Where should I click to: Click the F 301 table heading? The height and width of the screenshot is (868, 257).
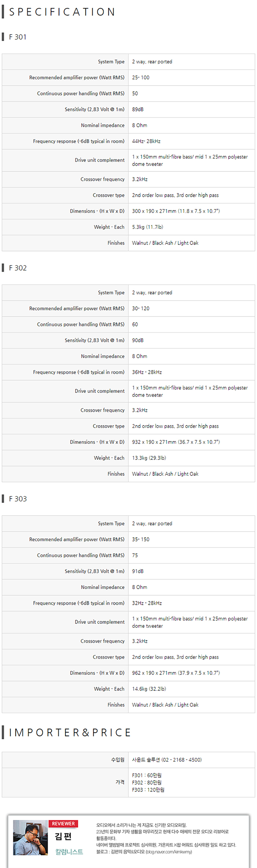point(18,37)
